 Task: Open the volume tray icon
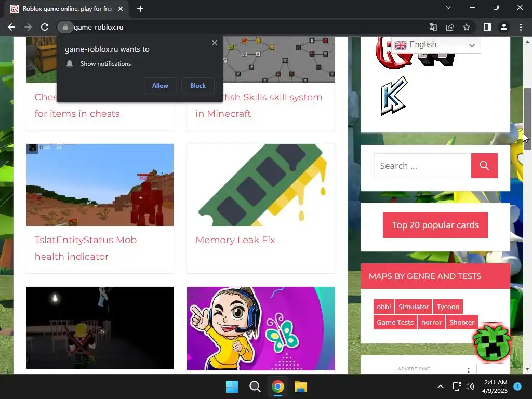click(x=470, y=387)
